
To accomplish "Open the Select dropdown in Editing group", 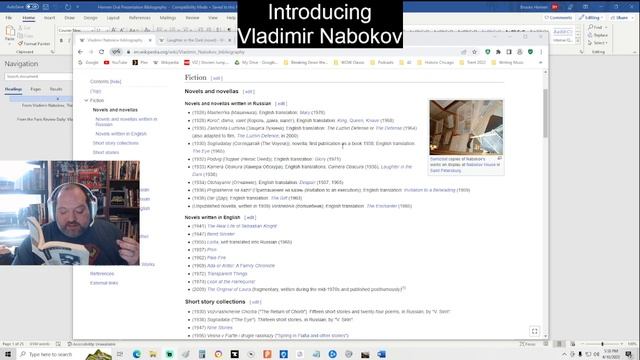I will coord(598,43).
